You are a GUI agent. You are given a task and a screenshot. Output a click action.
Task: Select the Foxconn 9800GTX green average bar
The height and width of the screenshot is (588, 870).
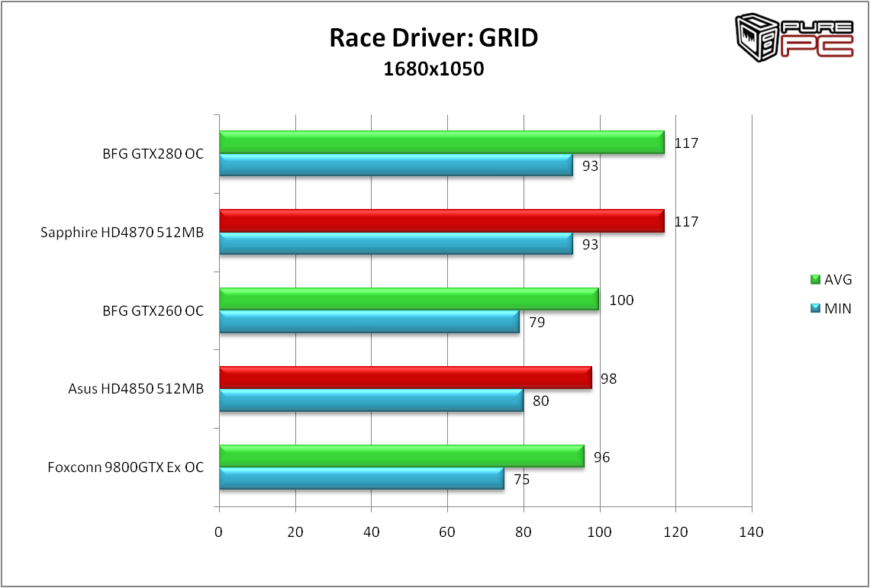click(x=401, y=457)
